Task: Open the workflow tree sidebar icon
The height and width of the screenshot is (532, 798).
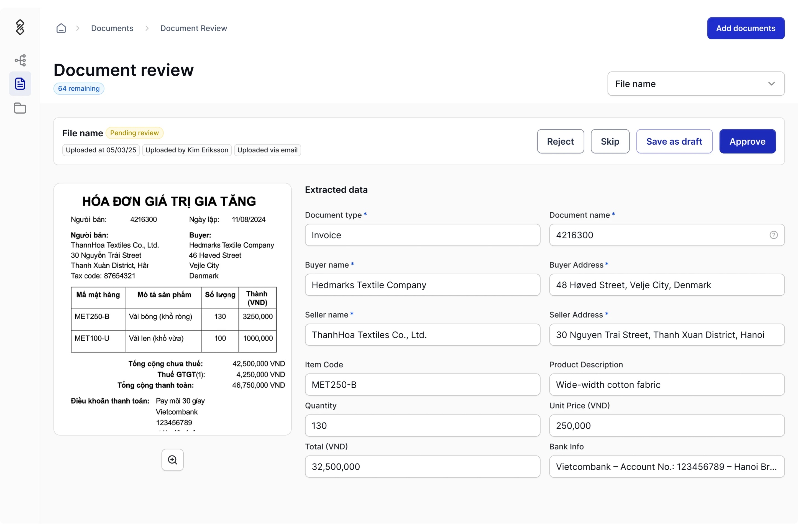Action: 20,60
